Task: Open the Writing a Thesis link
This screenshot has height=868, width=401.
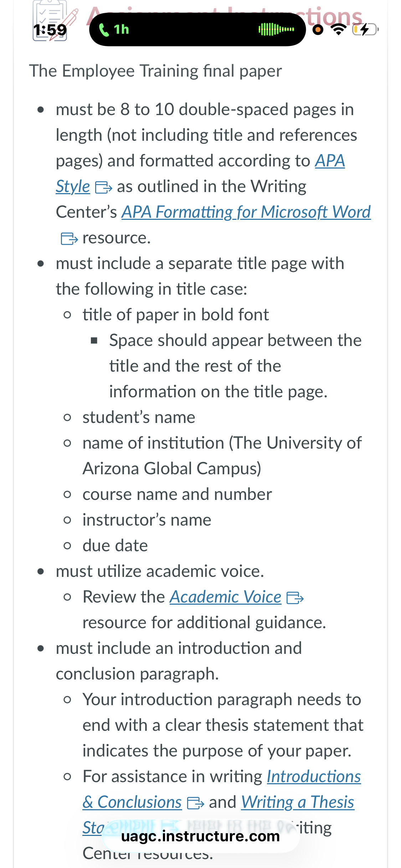Action: [x=298, y=802]
